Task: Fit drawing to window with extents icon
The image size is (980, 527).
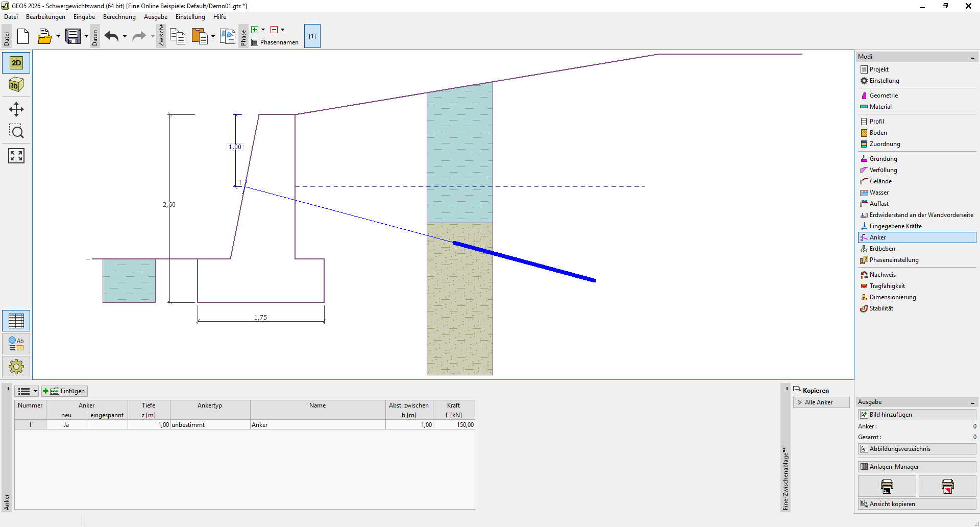Action: [x=16, y=156]
